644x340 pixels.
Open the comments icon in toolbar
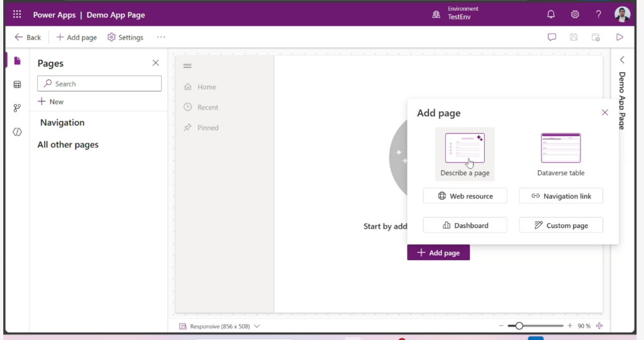[x=552, y=37]
